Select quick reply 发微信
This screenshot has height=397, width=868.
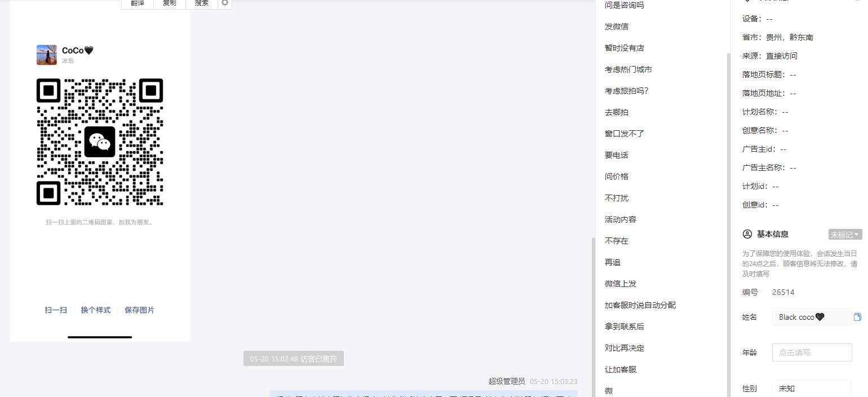pos(617,27)
